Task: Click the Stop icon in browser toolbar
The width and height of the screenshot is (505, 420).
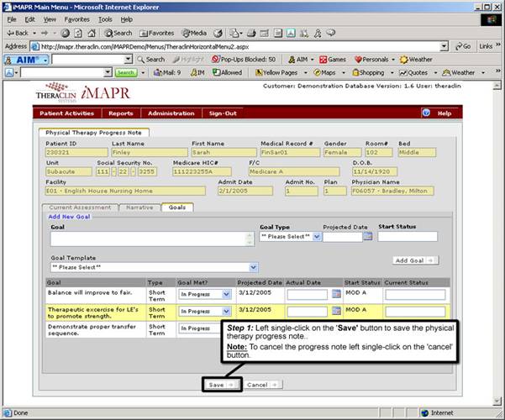Action: tap(66, 33)
